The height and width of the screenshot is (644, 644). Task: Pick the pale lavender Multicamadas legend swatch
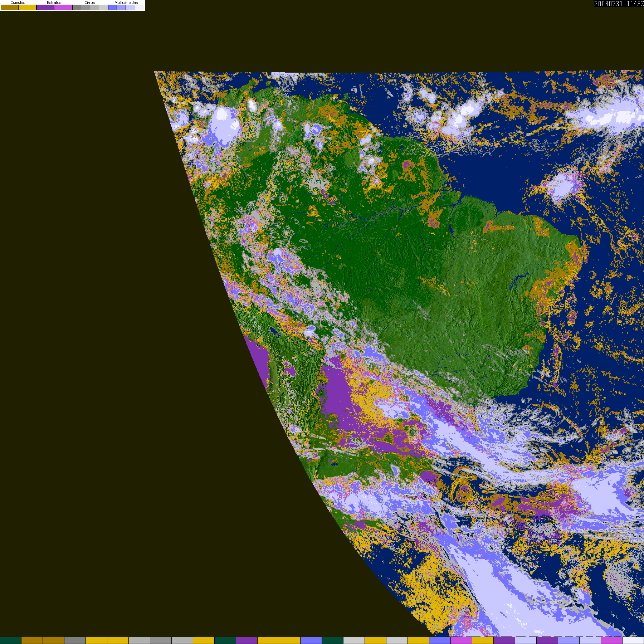click(130, 8)
